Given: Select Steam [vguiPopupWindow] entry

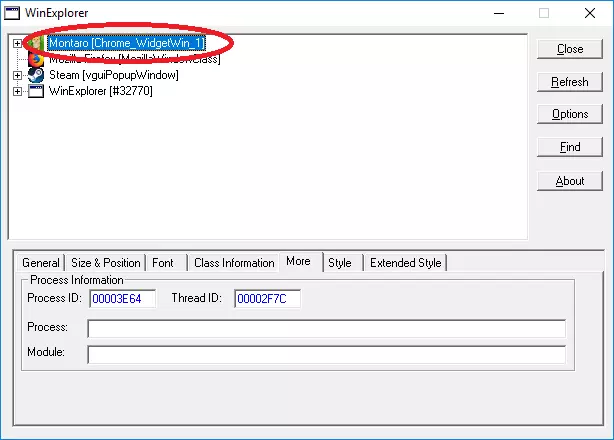Looking at the screenshot, I should 114,75.
